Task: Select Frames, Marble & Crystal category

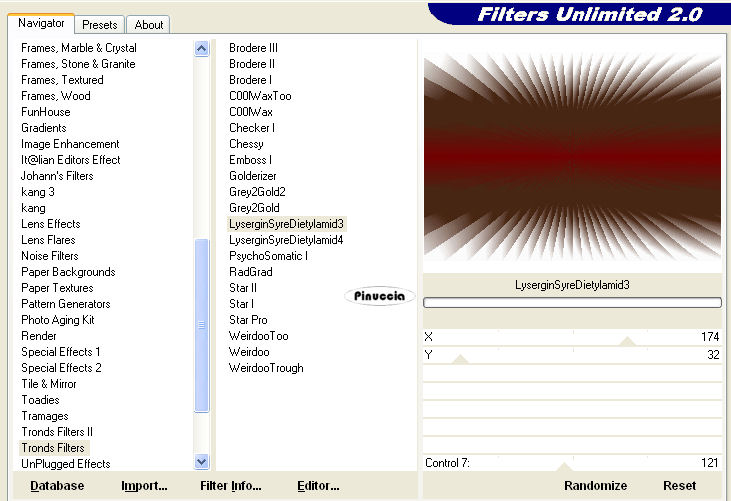Action: 79,48
